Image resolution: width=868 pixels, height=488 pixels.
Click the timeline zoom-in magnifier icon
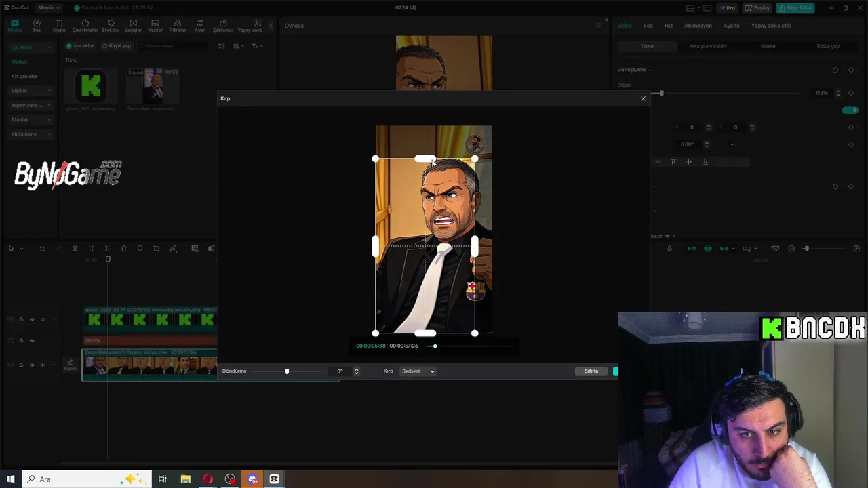click(x=856, y=249)
